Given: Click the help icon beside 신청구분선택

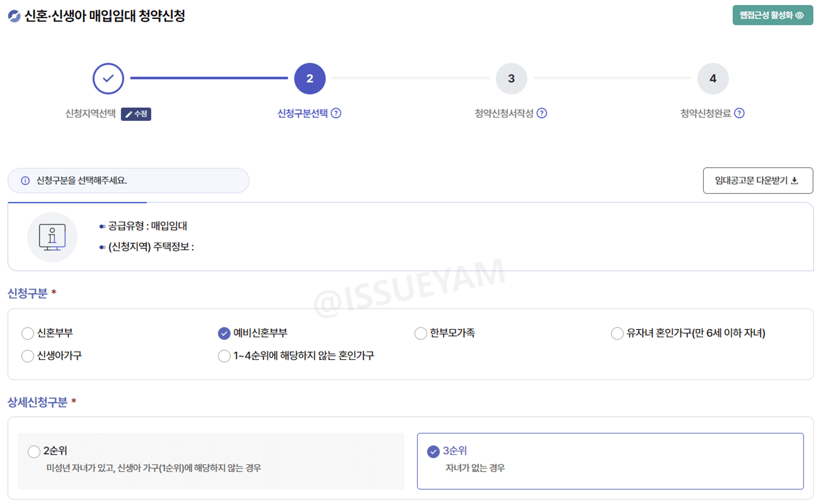Looking at the screenshot, I should point(336,113).
